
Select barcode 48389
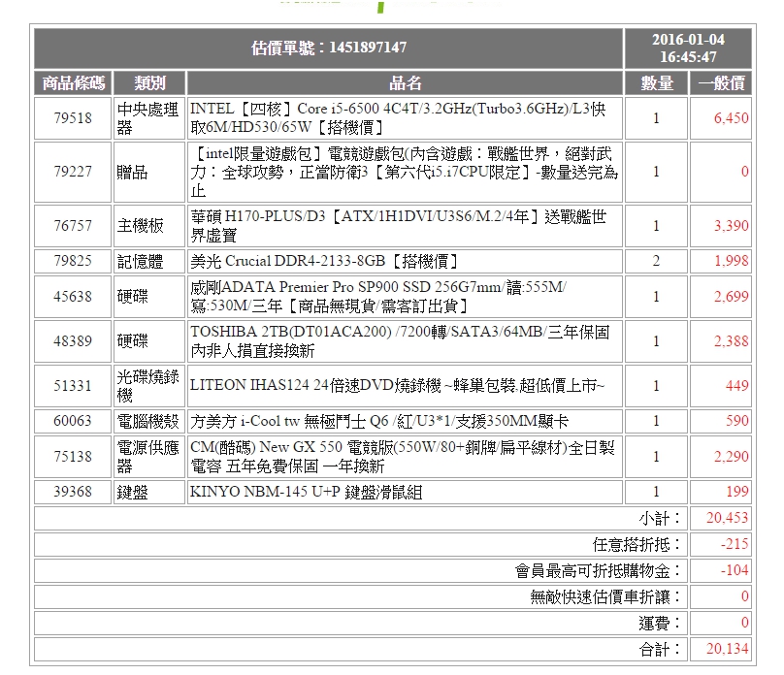tap(73, 341)
